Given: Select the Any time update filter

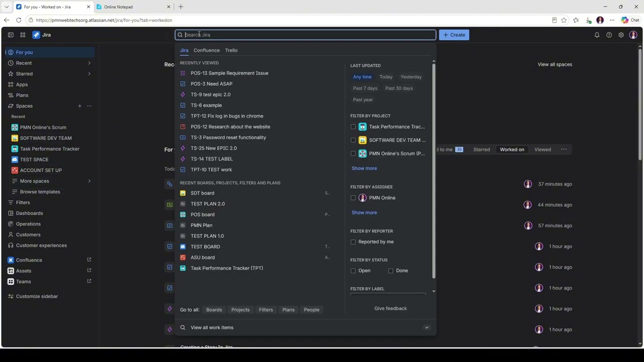Looking at the screenshot, I should [362, 77].
